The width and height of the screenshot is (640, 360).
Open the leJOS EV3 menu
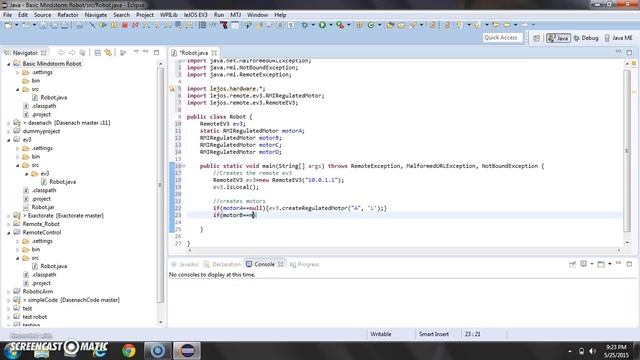[x=196, y=15]
